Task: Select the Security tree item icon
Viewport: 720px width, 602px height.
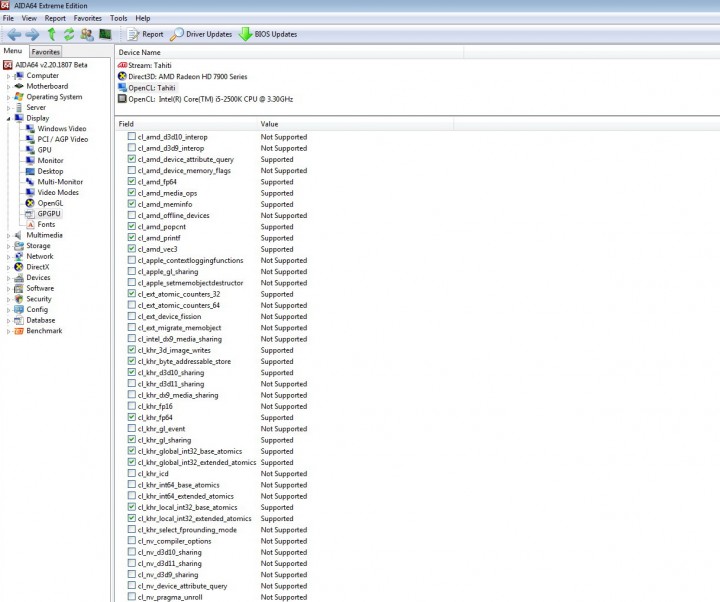Action: pos(19,298)
